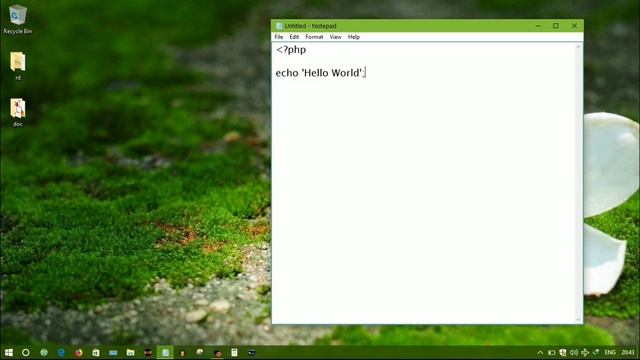Screen dimensions: 640x360
Task: Open Cortana search circle on taskbar
Action: [26, 352]
